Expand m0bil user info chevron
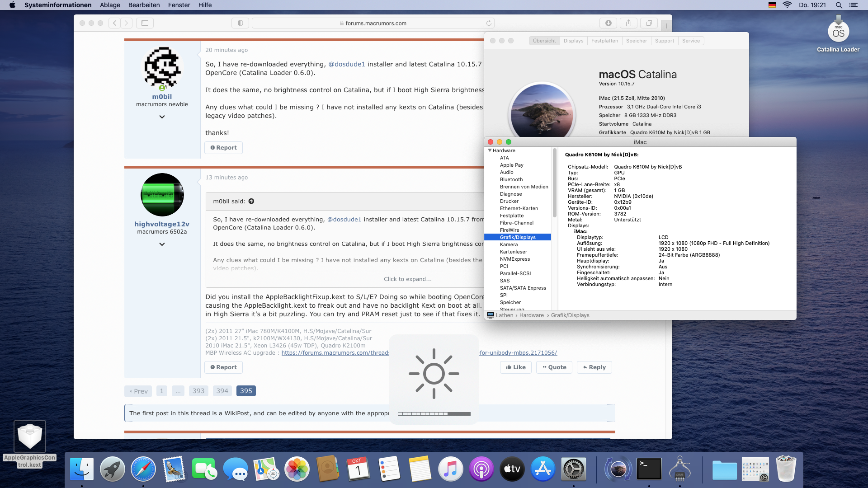 coord(162,117)
